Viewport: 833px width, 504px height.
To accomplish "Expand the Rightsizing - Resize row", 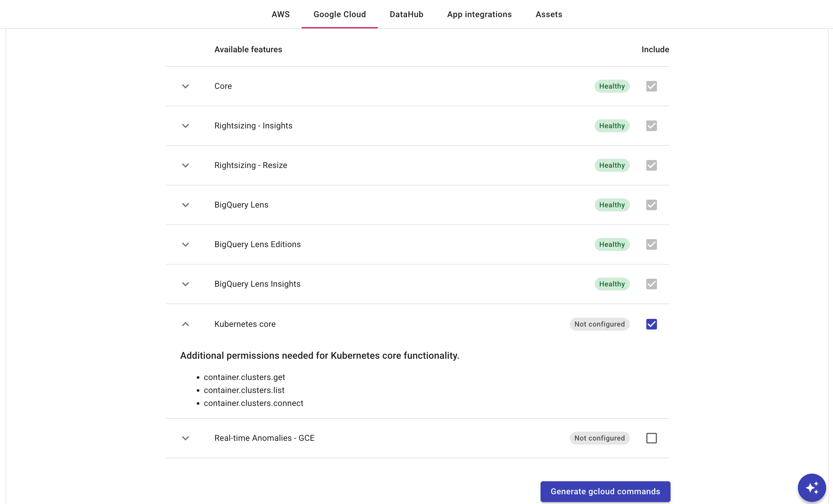I will click(185, 165).
